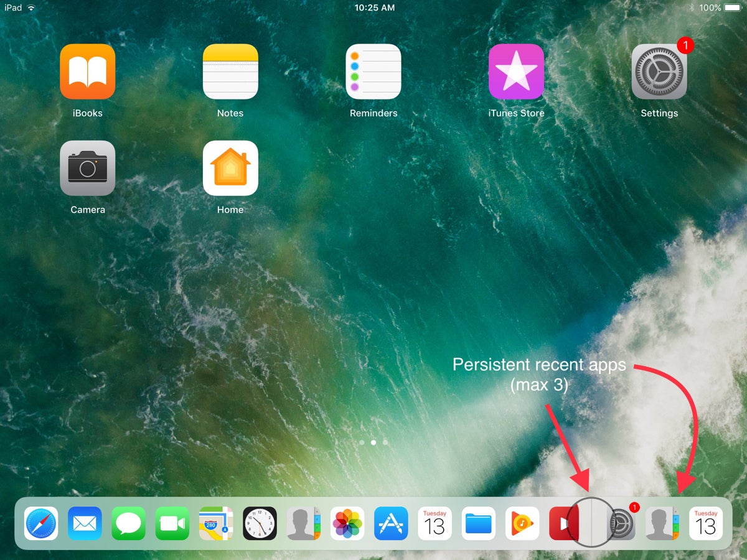747x560 pixels.
Task: Tap the "iPad" carrier label
Action: pyautogui.click(x=13, y=7)
